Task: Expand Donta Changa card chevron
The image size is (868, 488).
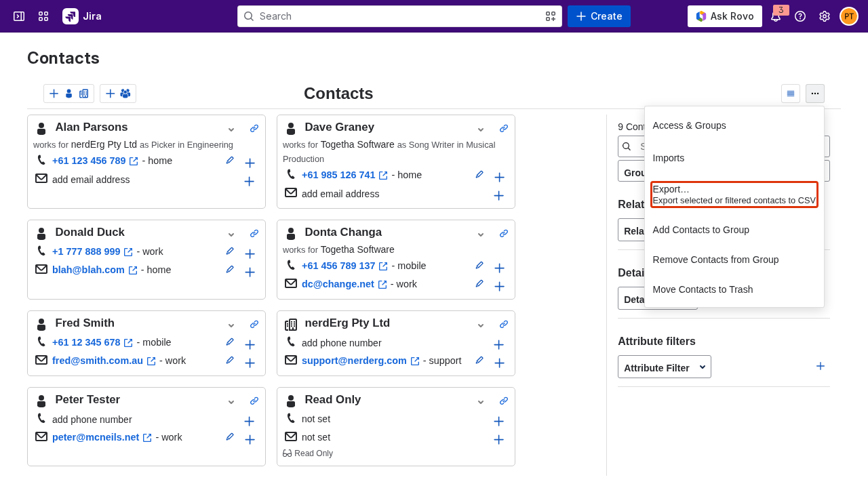Action: 481,234
